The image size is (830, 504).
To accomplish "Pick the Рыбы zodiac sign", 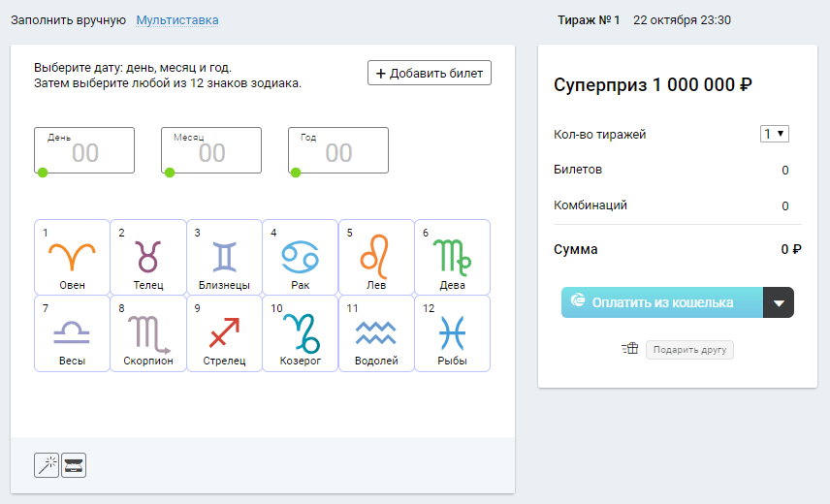I will pyautogui.click(x=453, y=333).
